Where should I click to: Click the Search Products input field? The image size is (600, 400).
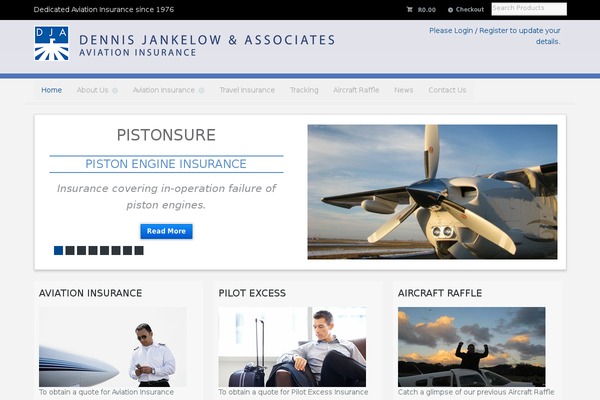529,9
